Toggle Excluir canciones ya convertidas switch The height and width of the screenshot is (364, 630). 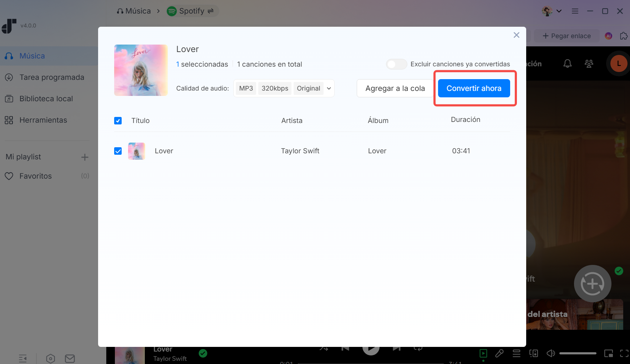click(396, 64)
